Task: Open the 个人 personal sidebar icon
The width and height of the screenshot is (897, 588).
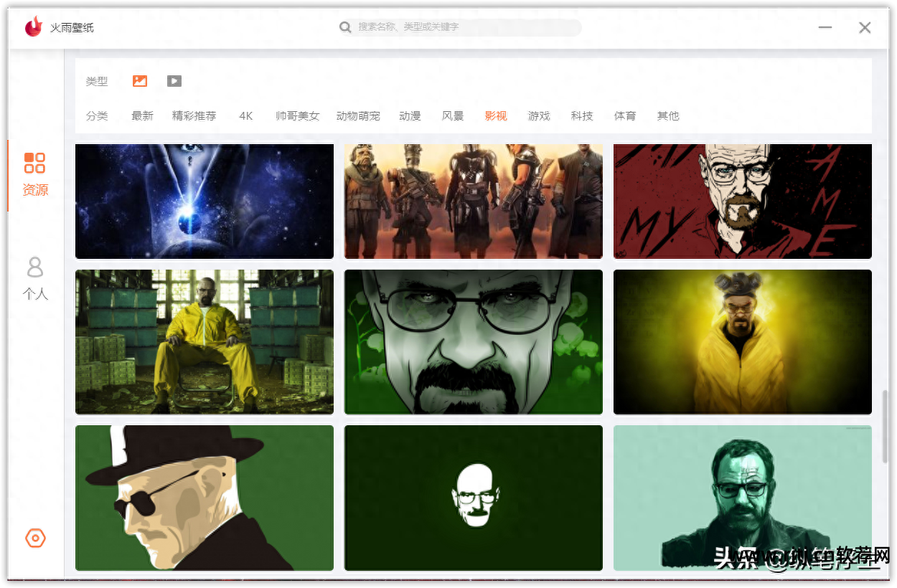Action: (35, 278)
